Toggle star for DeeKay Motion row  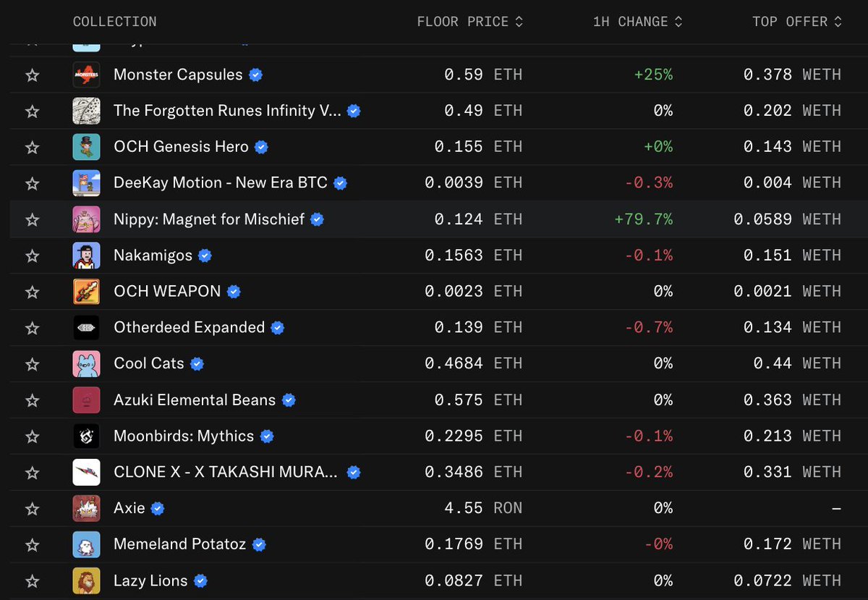pyautogui.click(x=32, y=184)
